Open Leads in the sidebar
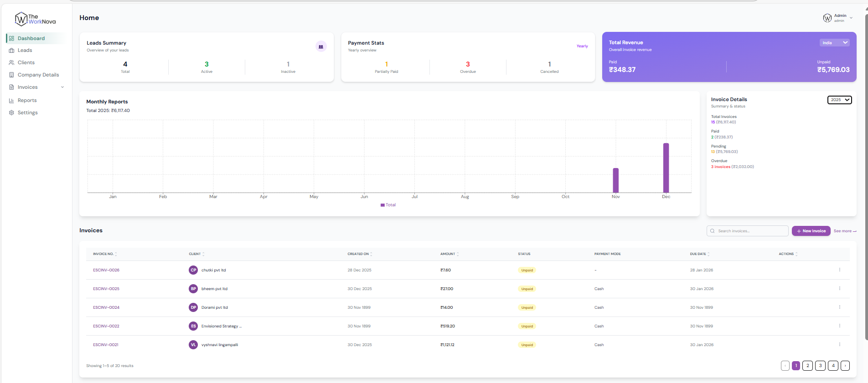The width and height of the screenshot is (868, 383). 25,51
